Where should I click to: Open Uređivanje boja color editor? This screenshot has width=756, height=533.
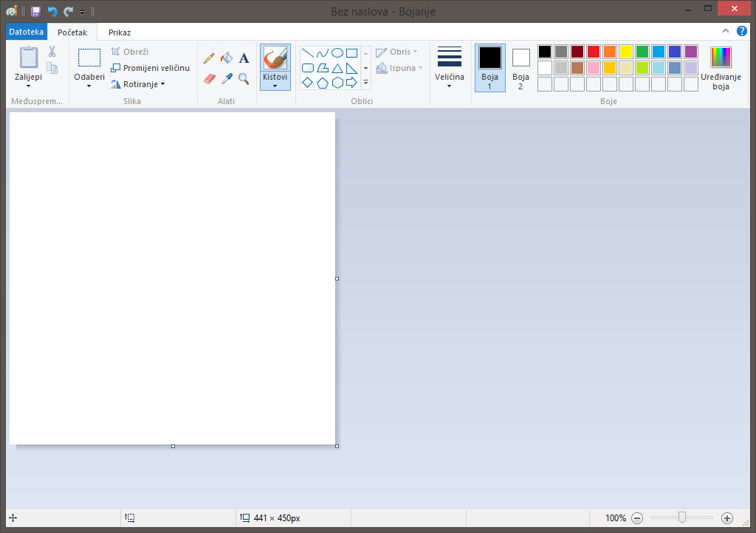721,67
